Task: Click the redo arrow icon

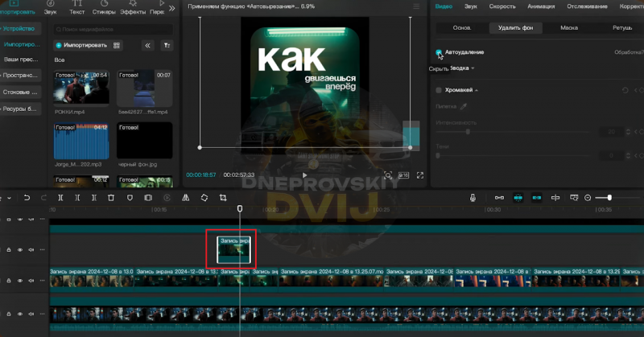Action: tap(43, 198)
